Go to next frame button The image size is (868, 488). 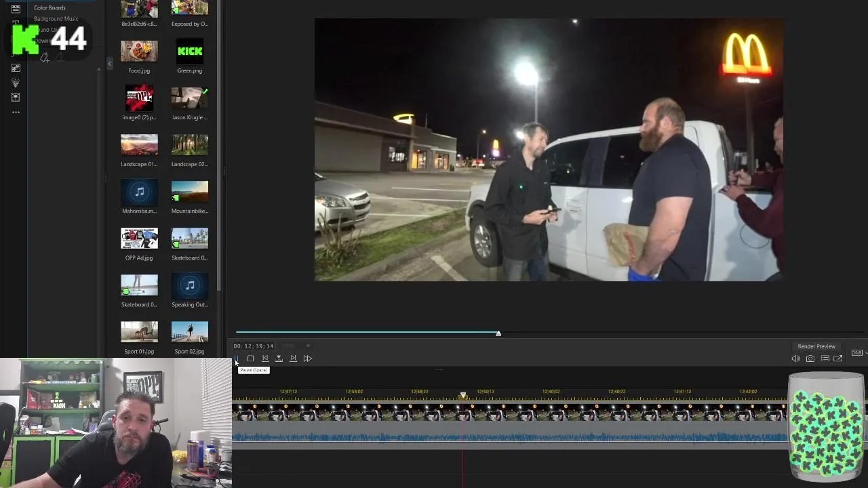[x=293, y=359]
